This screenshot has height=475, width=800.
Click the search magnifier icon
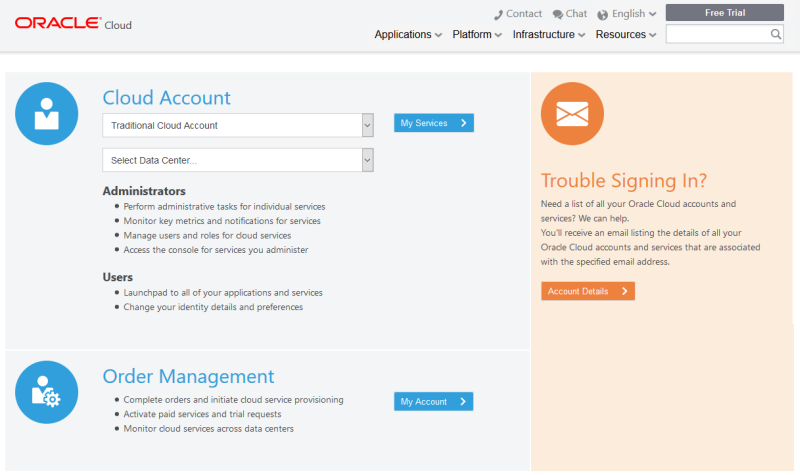[x=776, y=34]
